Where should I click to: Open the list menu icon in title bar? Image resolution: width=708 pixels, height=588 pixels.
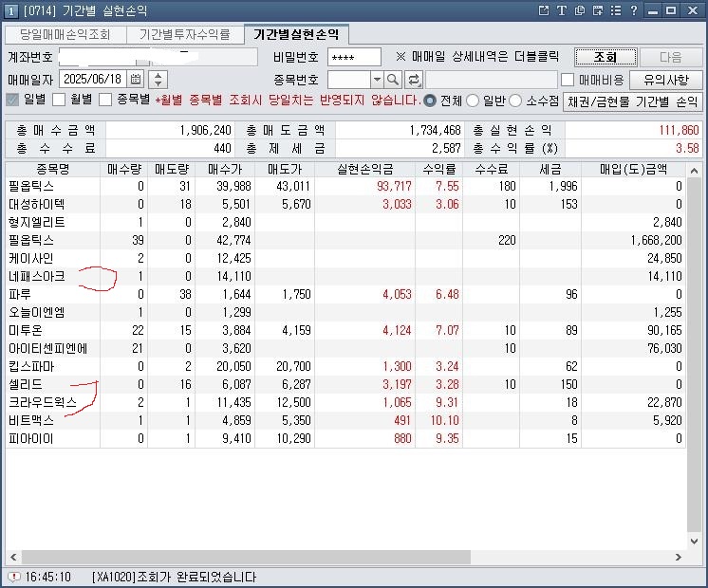[x=615, y=10]
